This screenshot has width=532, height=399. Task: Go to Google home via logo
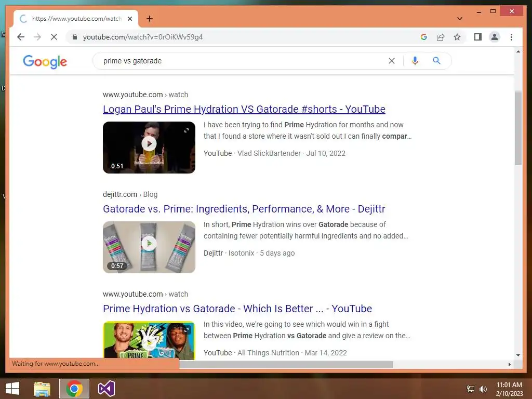(45, 61)
